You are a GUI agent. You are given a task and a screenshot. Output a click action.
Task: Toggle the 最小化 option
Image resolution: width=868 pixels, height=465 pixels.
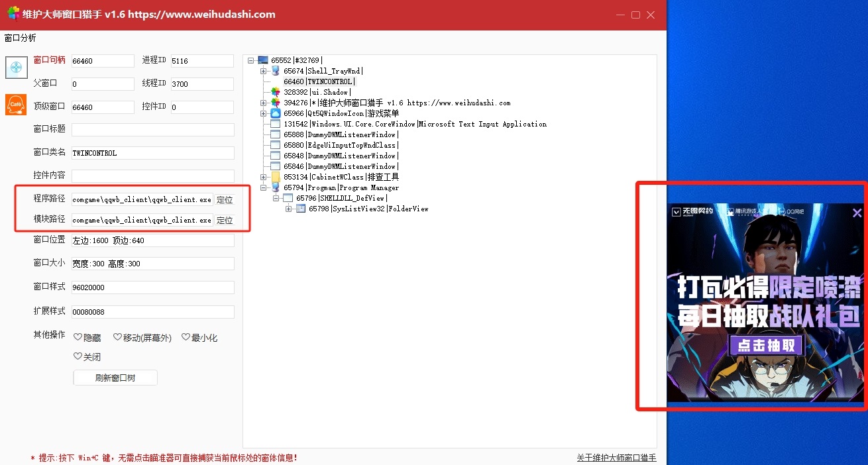[x=199, y=338]
